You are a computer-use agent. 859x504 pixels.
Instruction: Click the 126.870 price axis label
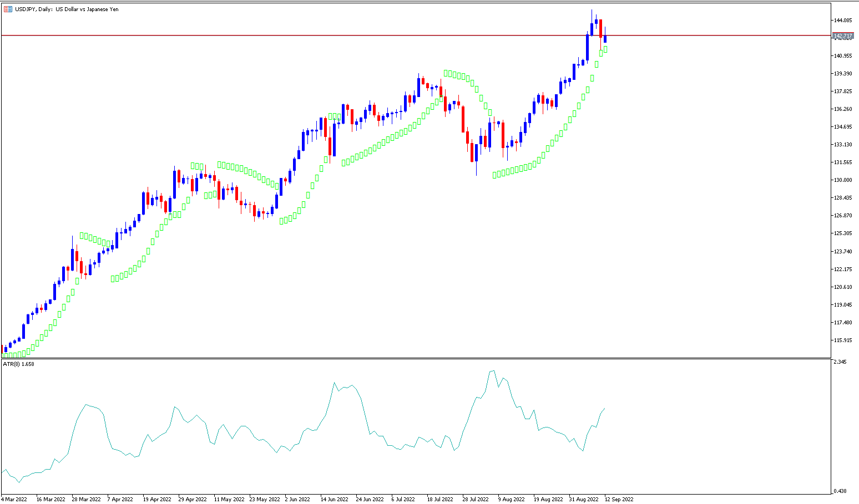pyautogui.click(x=843, y=216)
